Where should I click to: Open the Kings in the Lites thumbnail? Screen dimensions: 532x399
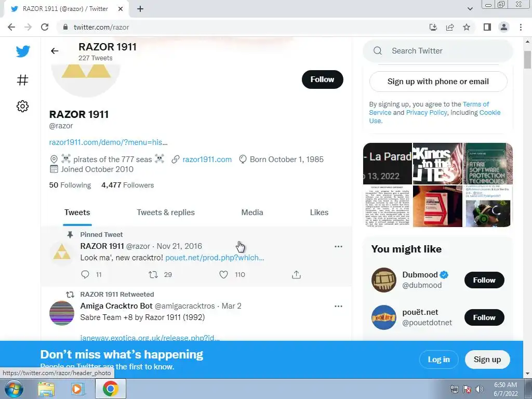tap(437, 164)
